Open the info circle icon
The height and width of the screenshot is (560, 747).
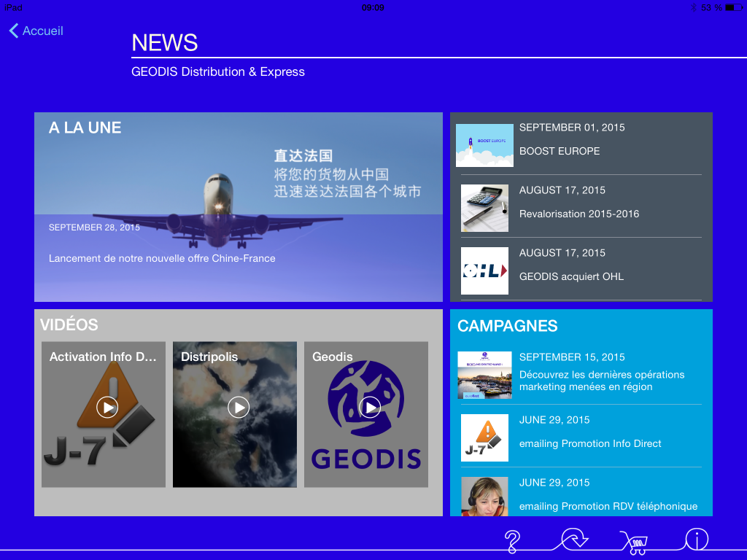click(x=697, y=540)
